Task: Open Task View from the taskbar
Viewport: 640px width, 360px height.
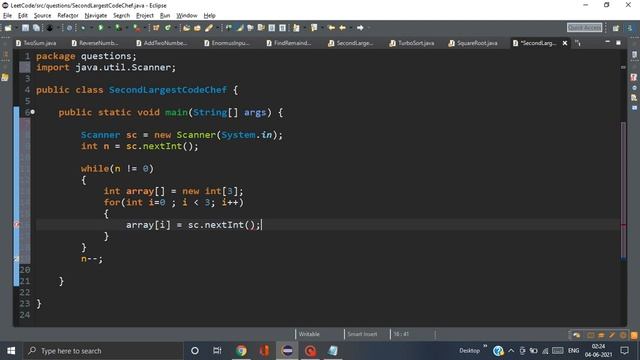Action: 217,351
